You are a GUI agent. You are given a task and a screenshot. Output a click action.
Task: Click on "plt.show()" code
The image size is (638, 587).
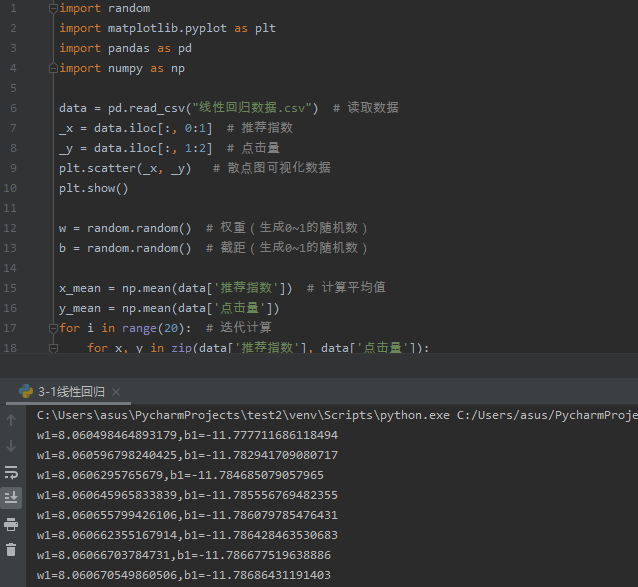[94, 188]
